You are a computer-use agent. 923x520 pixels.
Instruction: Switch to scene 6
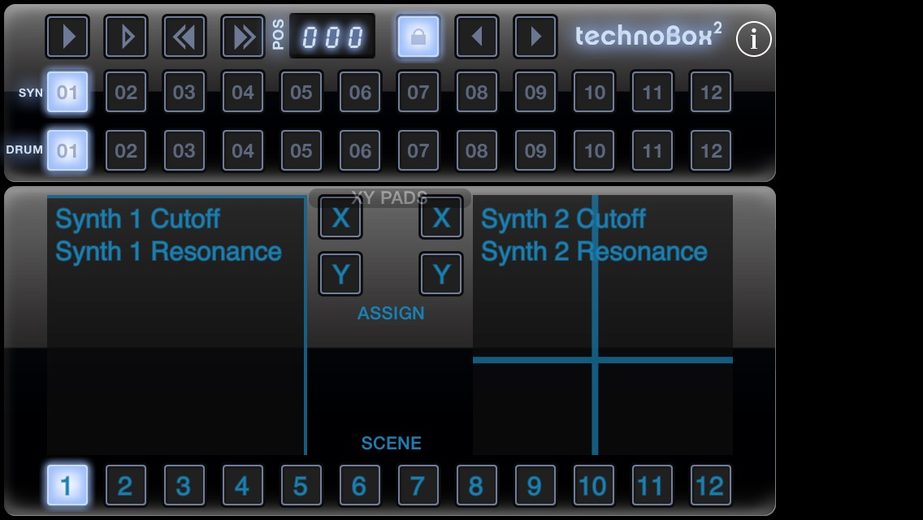coord(360,486)
